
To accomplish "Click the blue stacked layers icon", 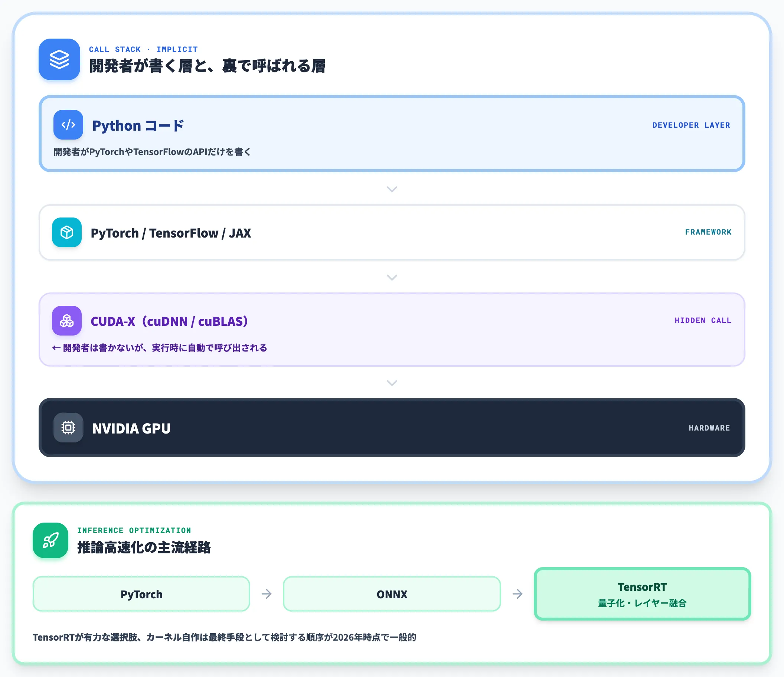I will click(x=59, y=59).
